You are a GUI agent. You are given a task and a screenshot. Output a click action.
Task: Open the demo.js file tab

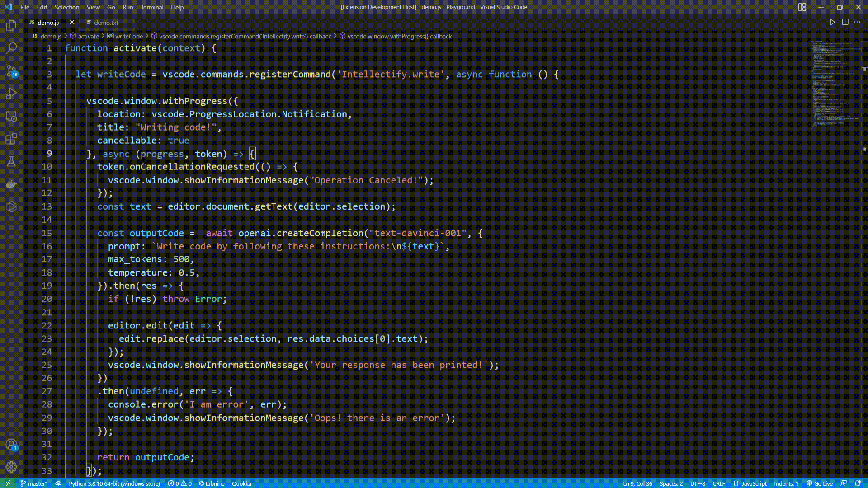(x=48, y=23)
